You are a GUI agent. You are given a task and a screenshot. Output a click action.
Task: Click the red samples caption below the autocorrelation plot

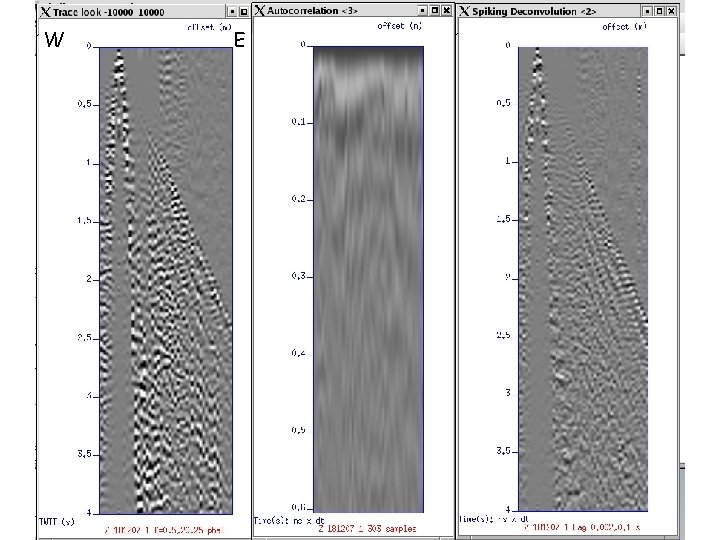pos(367,529)
